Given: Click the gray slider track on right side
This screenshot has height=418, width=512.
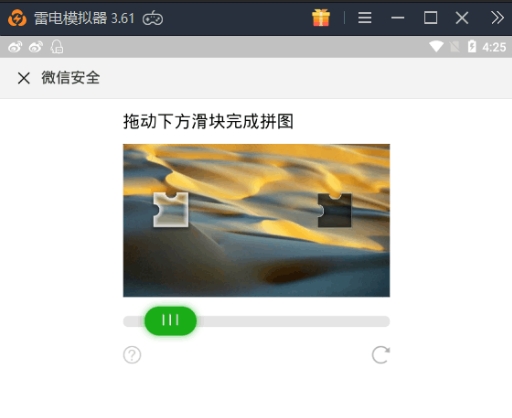Looking at the screenshot, I should pyautogui.click(x=293, y=321).
